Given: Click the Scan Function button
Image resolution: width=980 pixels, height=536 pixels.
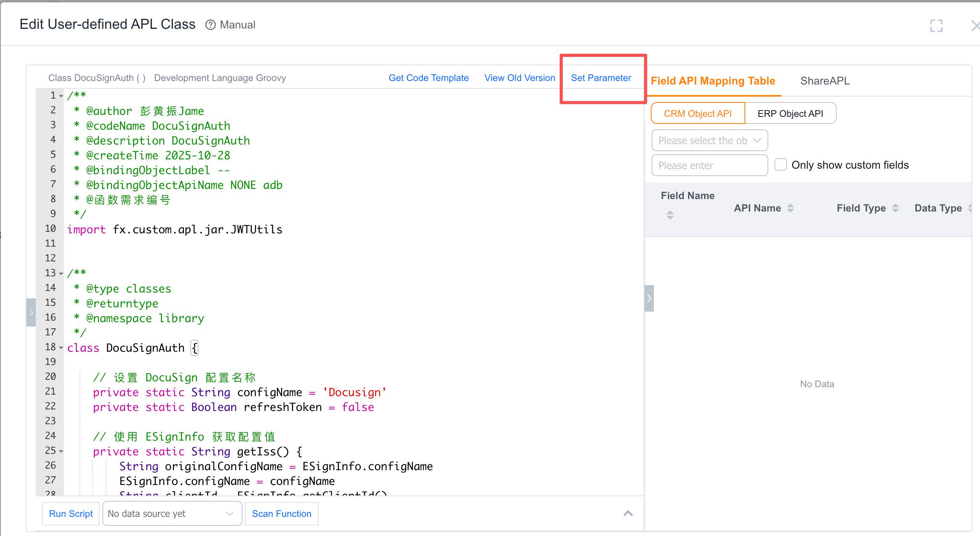Looking at the screenshot, I should pyautogui.click(x=282, y=513).
